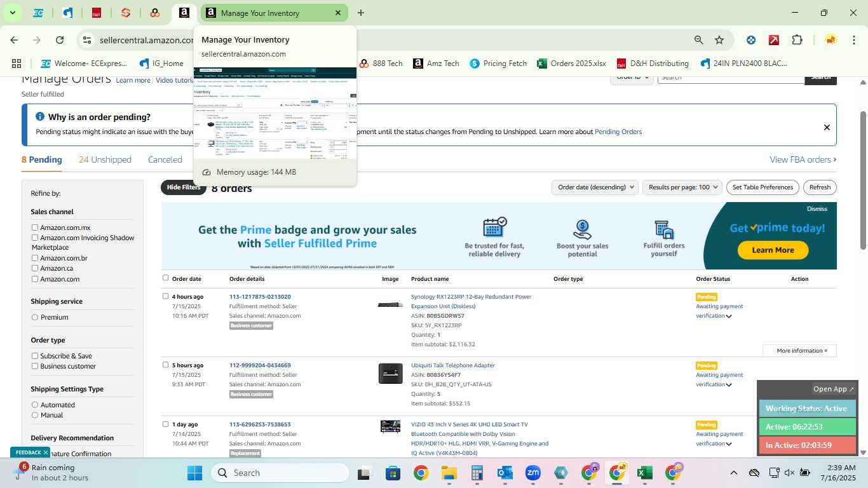Viewport: 868px width, 488px height.
Task: Click the blue circular extension icon
Action: coord(751,40)
